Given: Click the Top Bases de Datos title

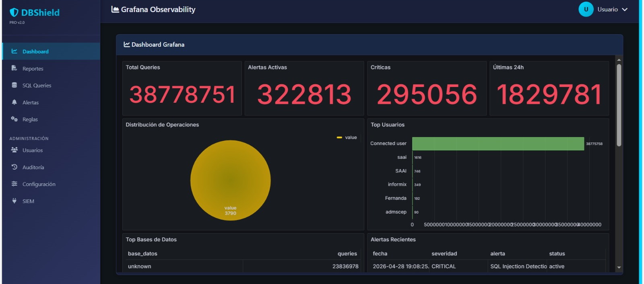Looking at the screenshot, I should point(151,239).
